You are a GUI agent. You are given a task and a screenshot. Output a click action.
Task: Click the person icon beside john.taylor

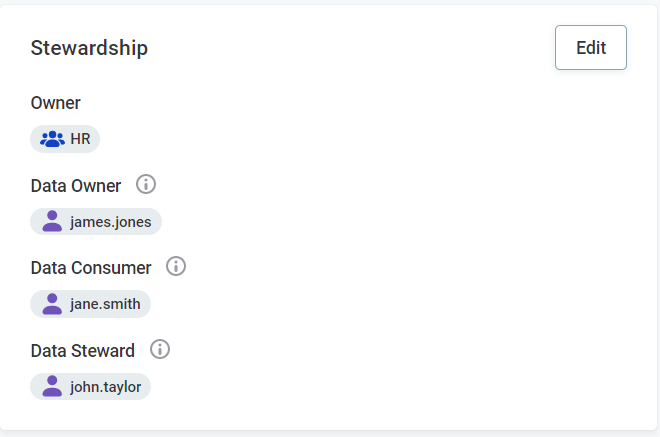click(x=52, y=386)
